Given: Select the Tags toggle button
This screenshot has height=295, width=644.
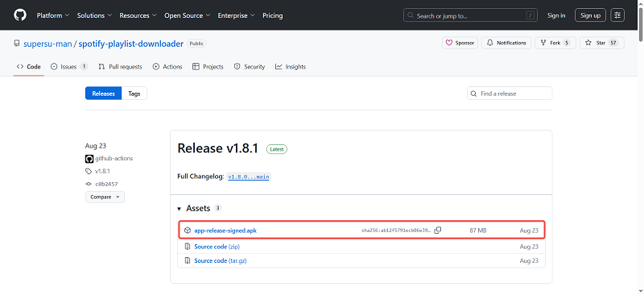Looking at the screenshot, I should point(134,93).
